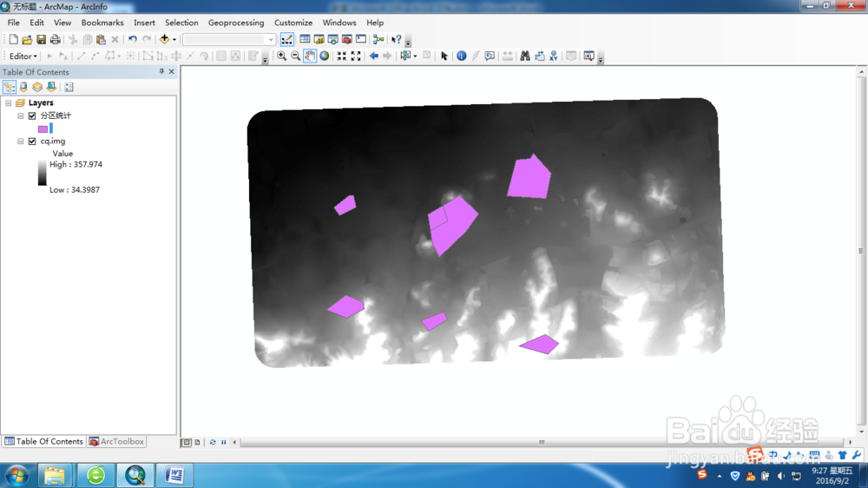Image resolution: width=868 pixels, height=488 pixels.
Task: Pause drawing with the pause button
Action: tap(224, 442)
